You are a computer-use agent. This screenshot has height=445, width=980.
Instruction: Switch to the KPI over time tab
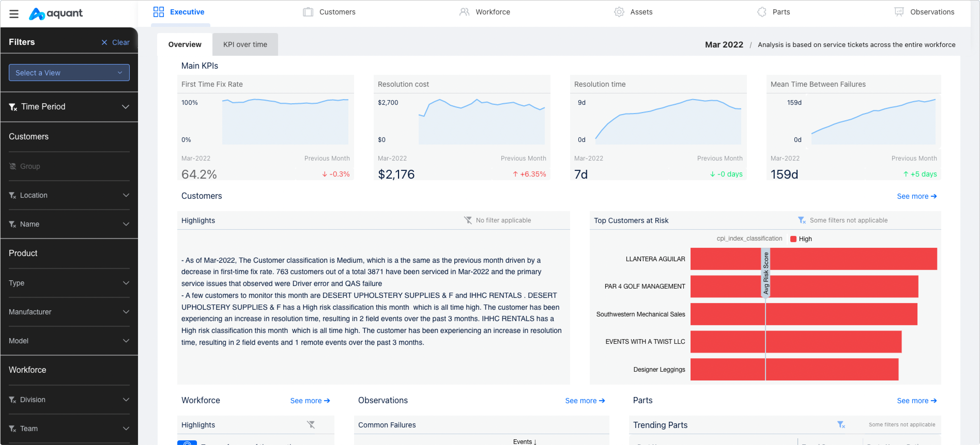245,44
